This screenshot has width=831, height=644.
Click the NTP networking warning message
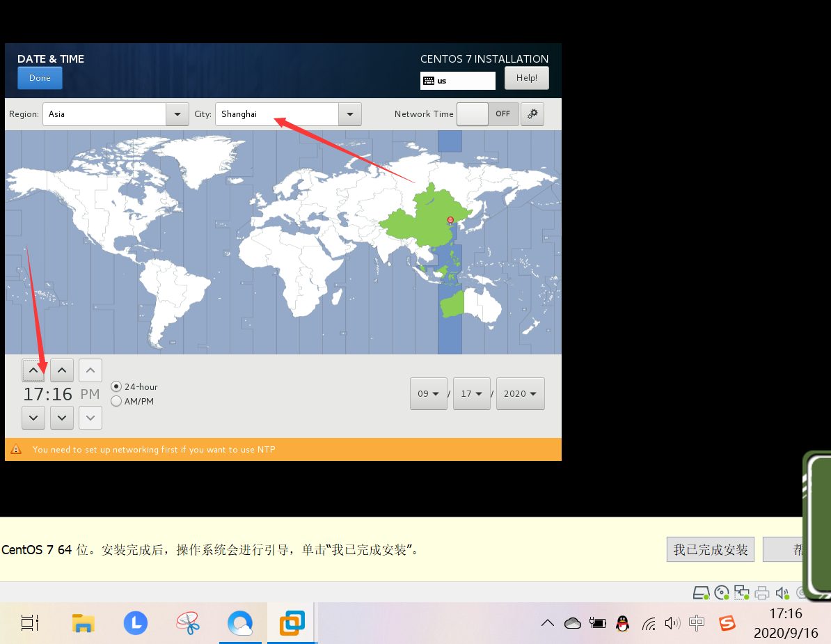[x=154, y=450]
